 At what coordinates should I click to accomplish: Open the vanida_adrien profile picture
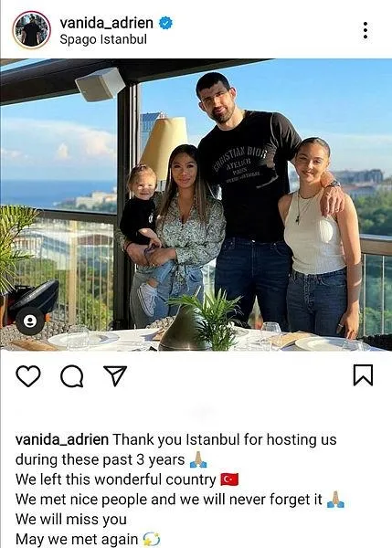click(x=31, y=30)
